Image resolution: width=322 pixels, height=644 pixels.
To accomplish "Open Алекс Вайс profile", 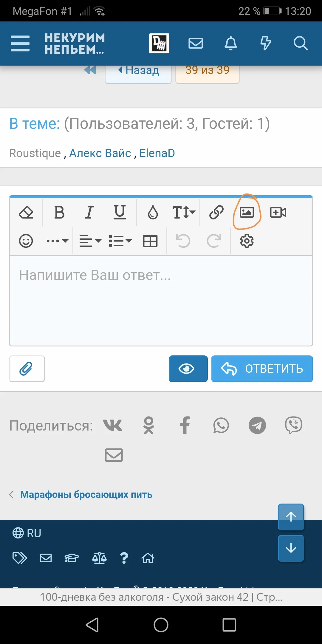I will pos(100,153).
